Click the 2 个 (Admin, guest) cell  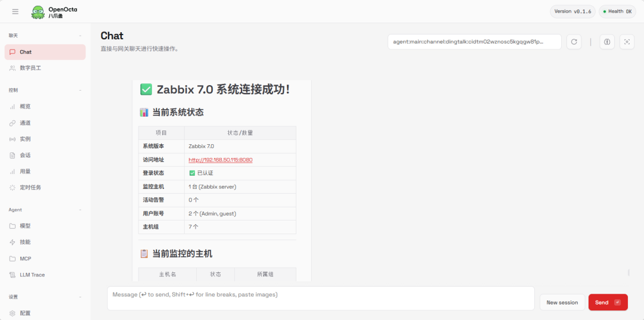[240, 214]
